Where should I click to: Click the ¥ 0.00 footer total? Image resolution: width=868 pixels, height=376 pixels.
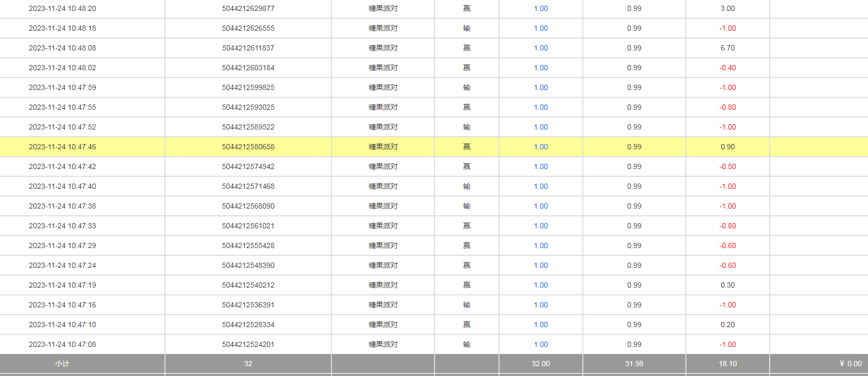coord(850,364)
